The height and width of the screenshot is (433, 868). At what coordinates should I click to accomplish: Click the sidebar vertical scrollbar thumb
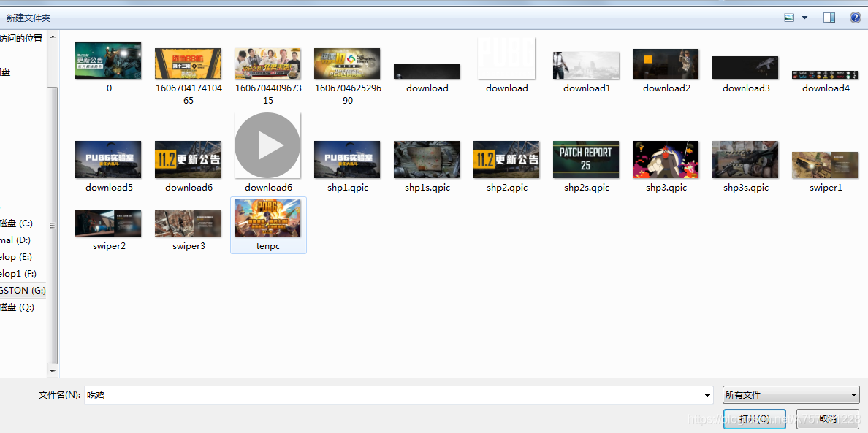point(53,224)
